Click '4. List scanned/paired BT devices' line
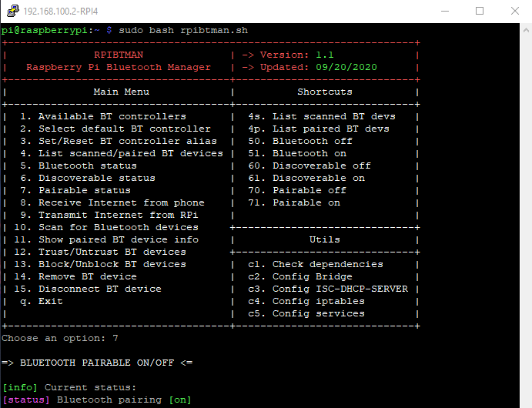Screen dimensions: 532x408 122,154
